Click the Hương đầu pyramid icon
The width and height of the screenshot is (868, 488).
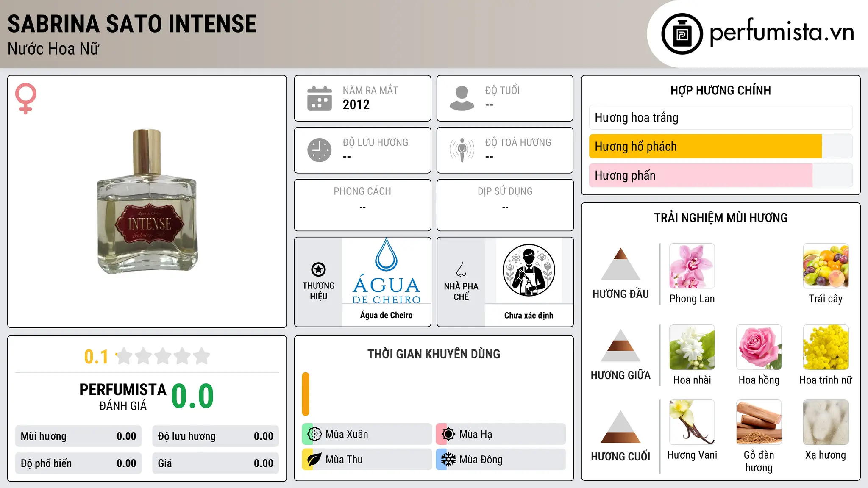[x=620, y=264]
